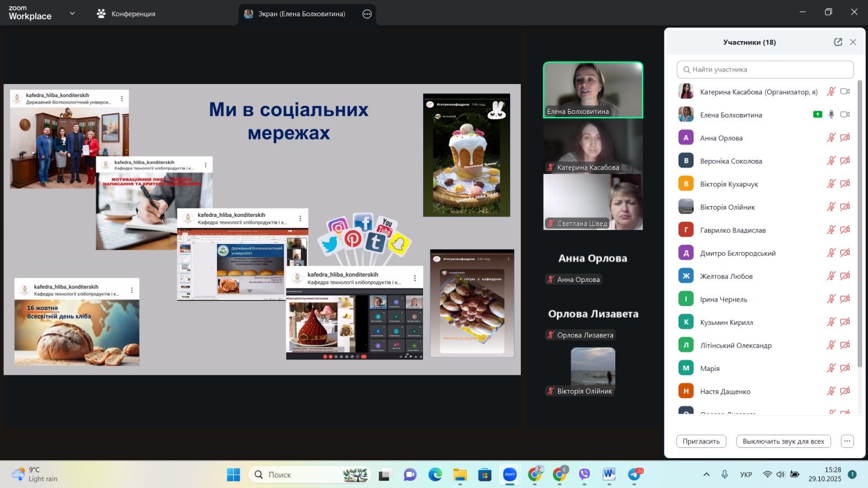This screenshot has width=868, height=488.
Task: Focus the Найти участника search field
Action: [765, 69]
